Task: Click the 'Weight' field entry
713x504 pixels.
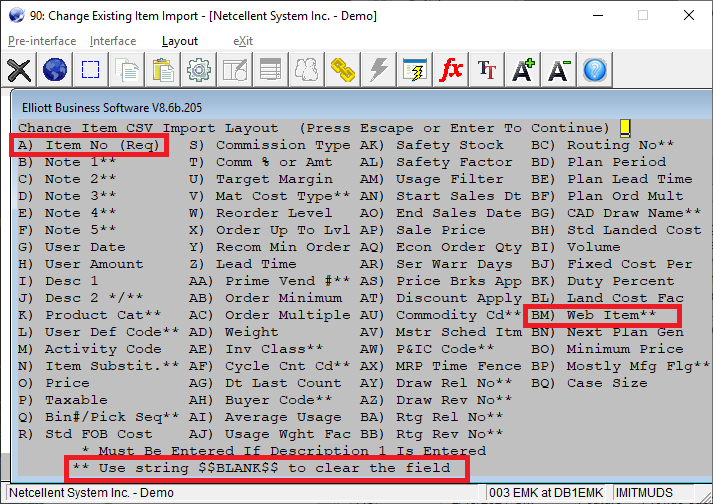Action: [233, 332]
